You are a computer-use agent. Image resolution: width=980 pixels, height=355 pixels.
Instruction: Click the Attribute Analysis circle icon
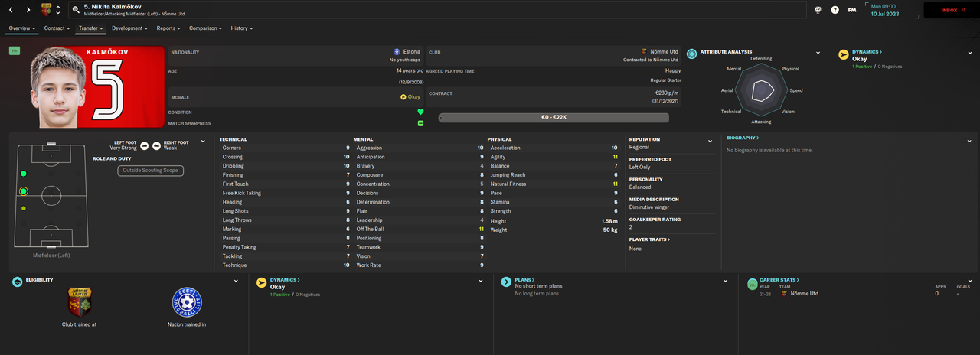click(x=691, y=54)
